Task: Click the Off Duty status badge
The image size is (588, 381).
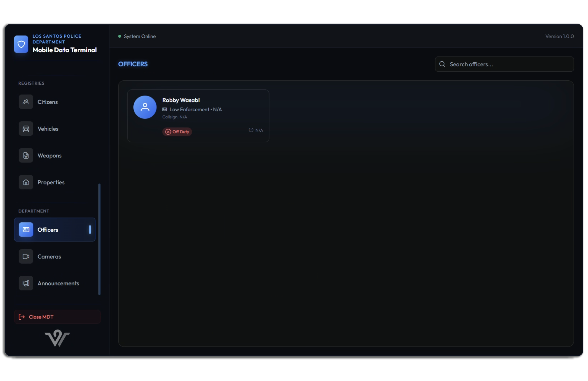Action: (x=177, y=132)
